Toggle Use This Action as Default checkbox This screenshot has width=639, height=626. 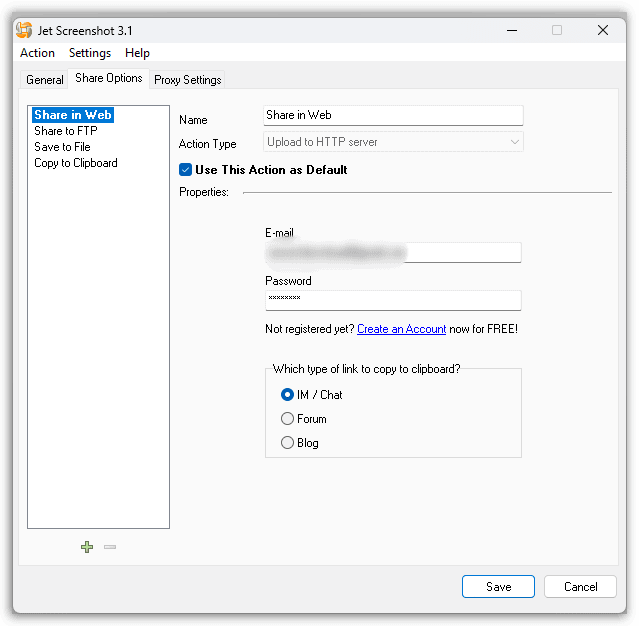click(x=185, y=170)
